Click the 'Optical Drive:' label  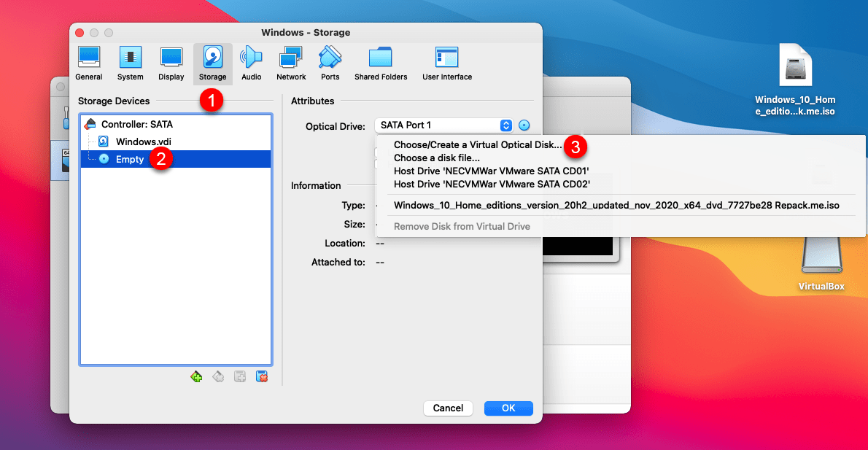[x=336, y=126]
